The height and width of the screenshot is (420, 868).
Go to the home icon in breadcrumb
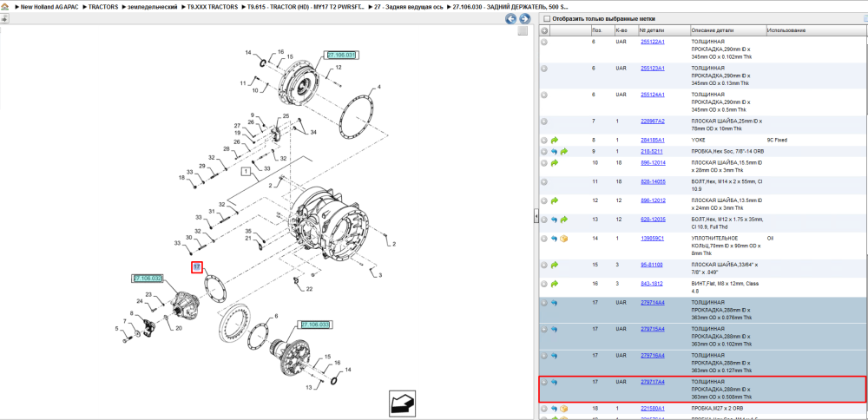click(4, 7)
